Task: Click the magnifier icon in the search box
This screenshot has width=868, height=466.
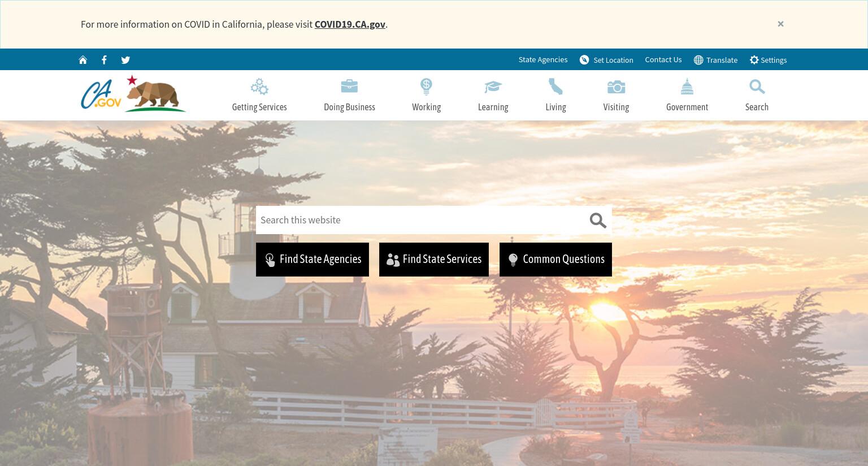Action: click(598, 220)
